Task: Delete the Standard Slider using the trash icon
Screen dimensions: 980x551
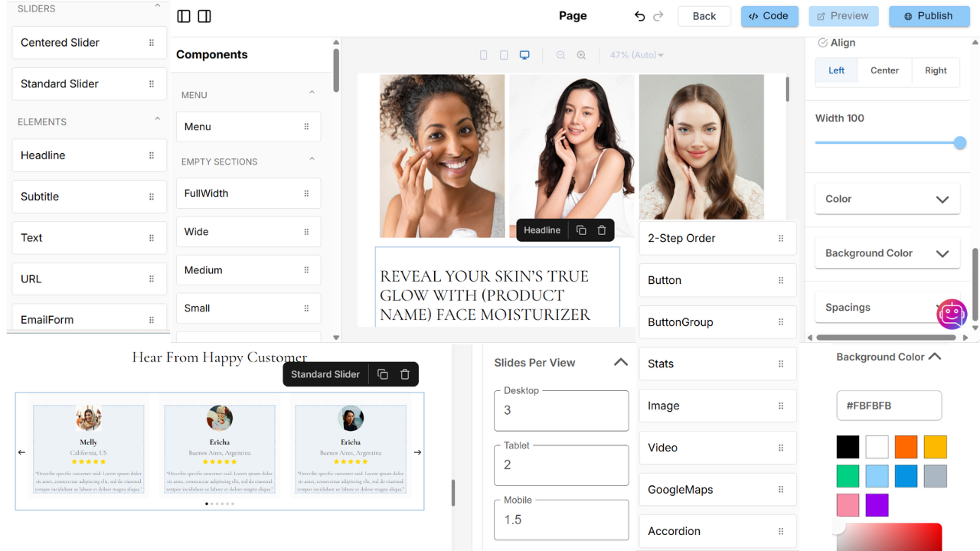Action: click(x=403, y=374)
